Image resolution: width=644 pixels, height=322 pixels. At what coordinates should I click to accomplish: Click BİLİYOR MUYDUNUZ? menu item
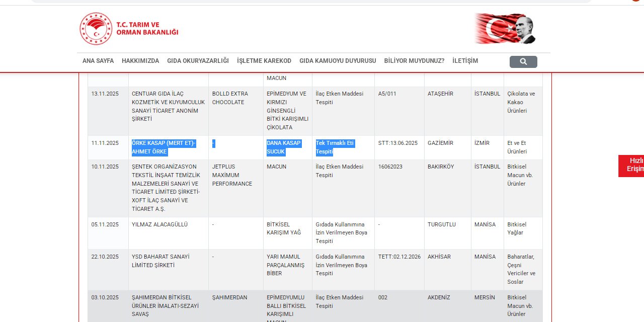(414, 61)
